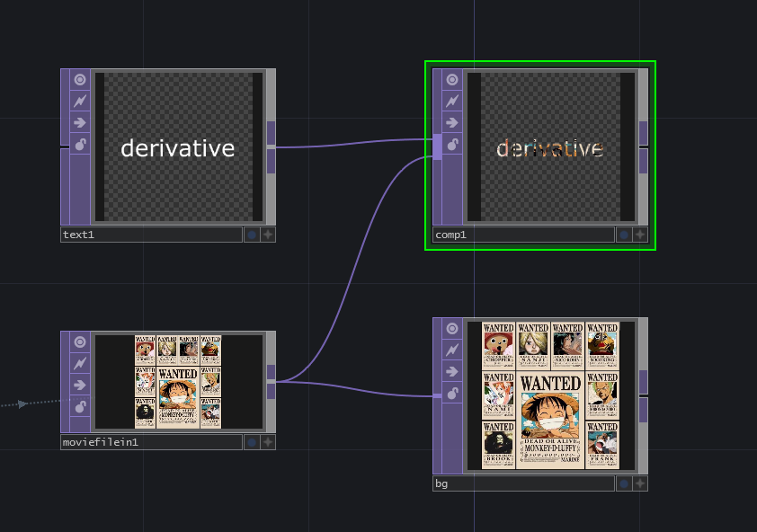Toggle the viewer flag on text1
Image resolution: width=757 pixels, height=532 pixels.
click(x=79, y=78)
